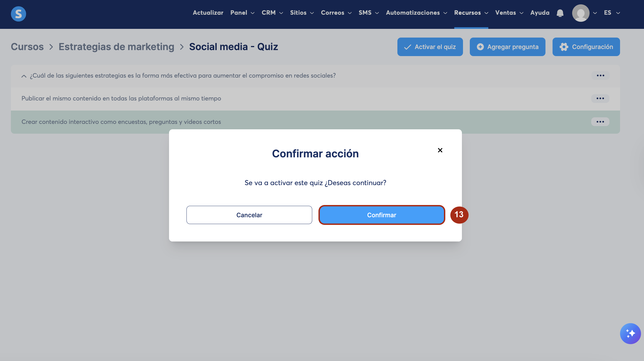
Task: Click Actualizar in the top navigation
Action: tap(208, 13)
